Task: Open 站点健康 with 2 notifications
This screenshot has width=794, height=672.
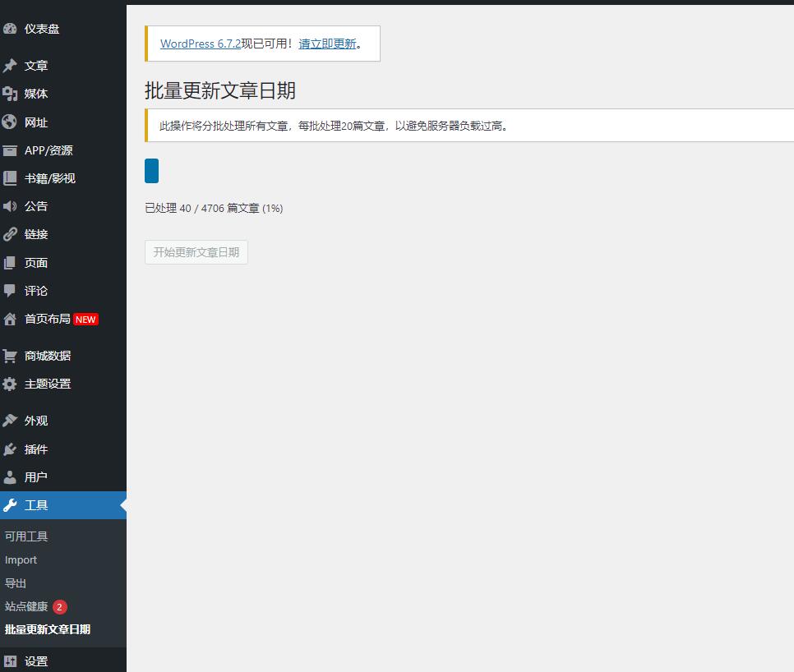Action: point(26,606)
